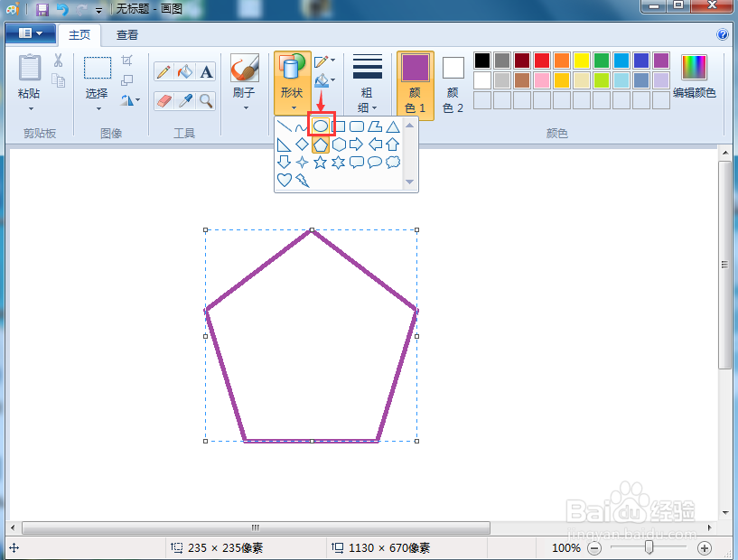Select the Text tool
Viewport: 738px width, 560px height.
pos(206,72)
